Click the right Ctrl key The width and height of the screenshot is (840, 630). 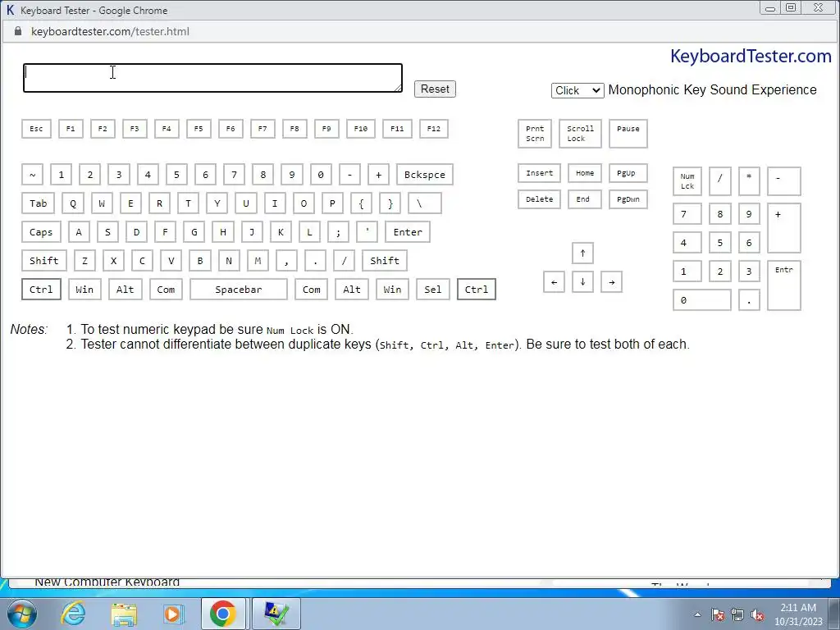click(x=477, y=290)
